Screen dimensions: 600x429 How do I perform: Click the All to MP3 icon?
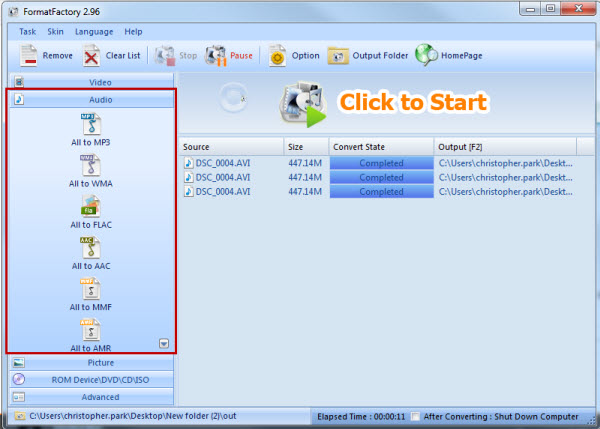[x=90, y=124]
